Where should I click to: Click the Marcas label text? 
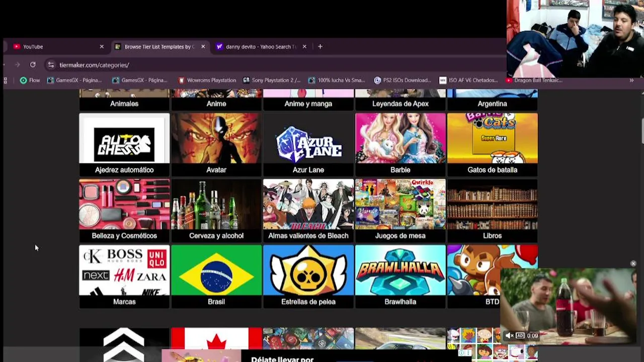124,302
